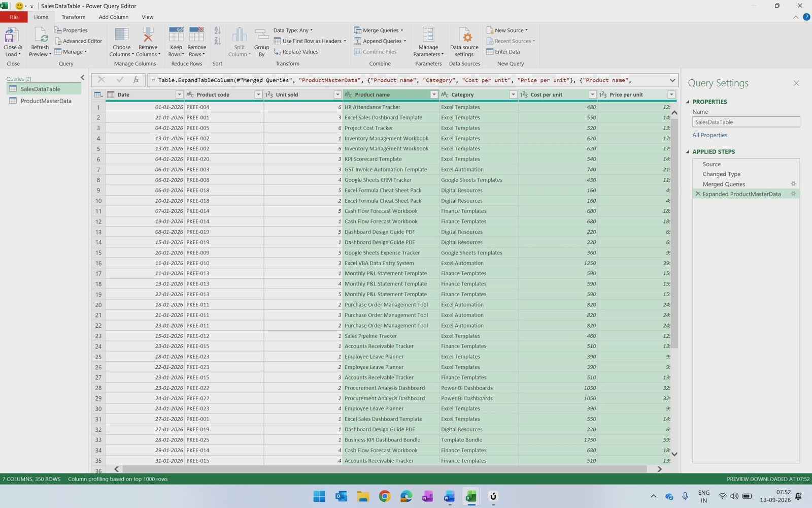Switch to the Home ribbon tab

point(41,17)
